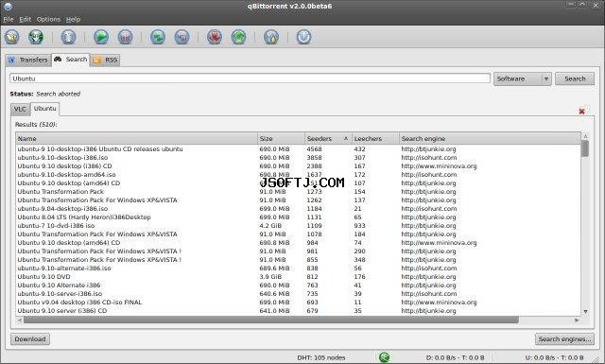Click the Search button
This screenshot has height=364, width=605.
click(x=575, y=78)
